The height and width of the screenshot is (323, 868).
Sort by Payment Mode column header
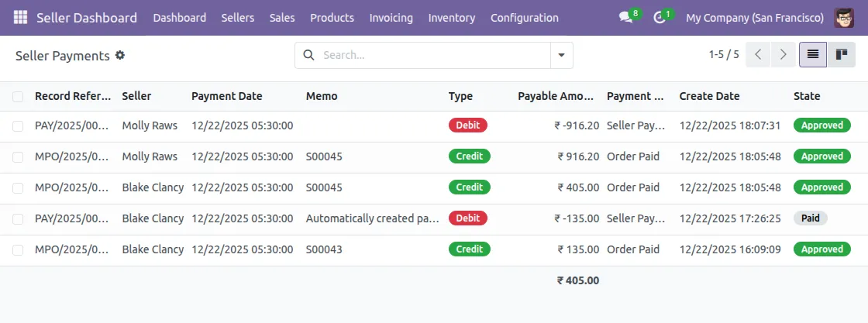(635, 96)
